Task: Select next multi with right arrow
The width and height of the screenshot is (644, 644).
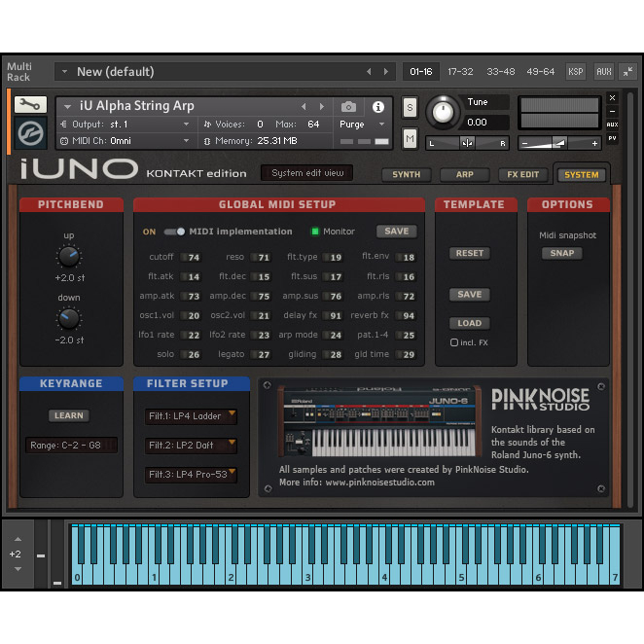Action: point(386,71)
